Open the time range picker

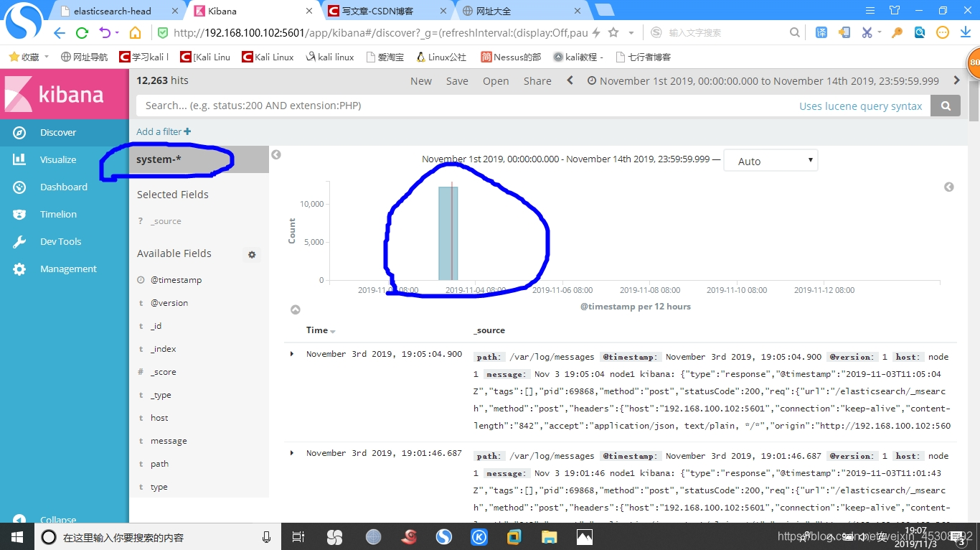763,81
